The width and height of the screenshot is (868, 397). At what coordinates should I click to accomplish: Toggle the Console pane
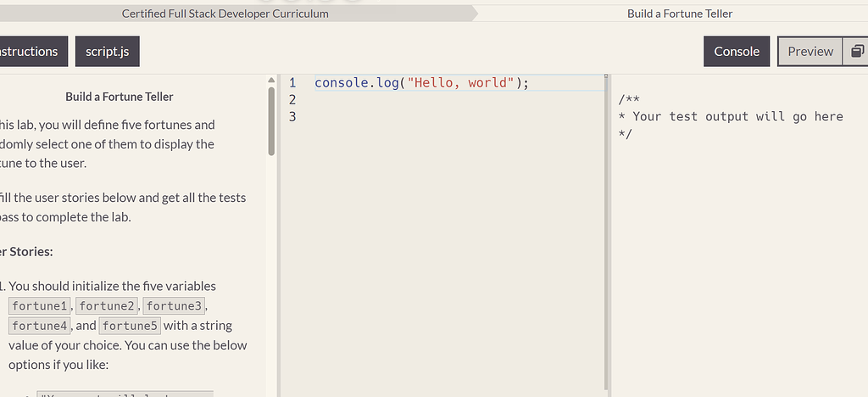[x=737, y=51]
